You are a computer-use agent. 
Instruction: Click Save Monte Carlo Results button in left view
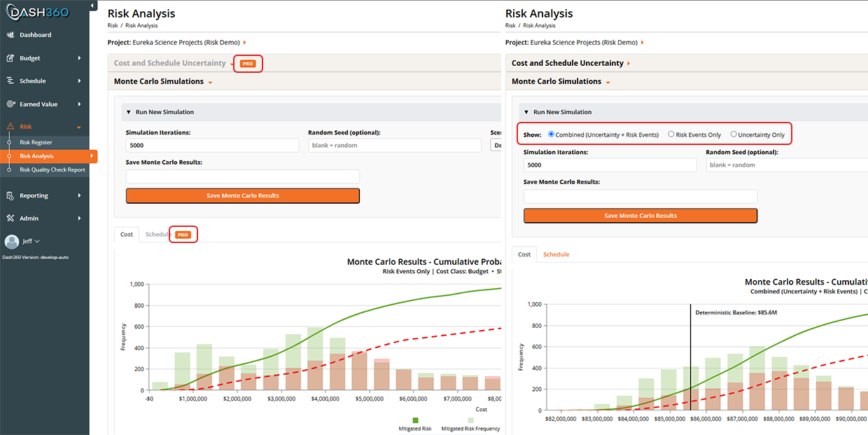243,195
